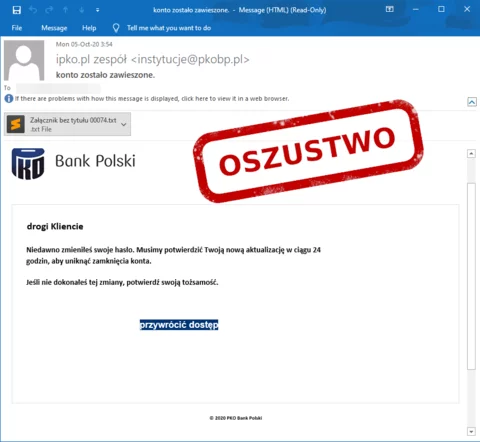Click the attachment file type icon
Viewport: 480px width, 442px height.
tap(16, 124)
